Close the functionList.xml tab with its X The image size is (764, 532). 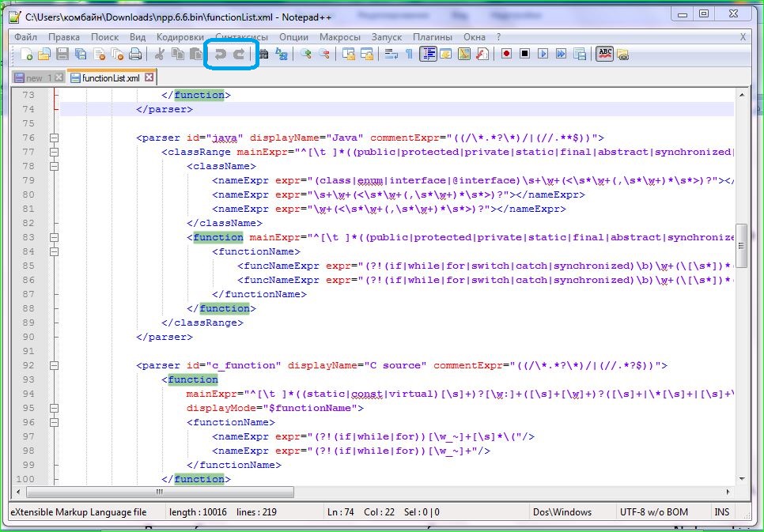click(x=149, y=77)
